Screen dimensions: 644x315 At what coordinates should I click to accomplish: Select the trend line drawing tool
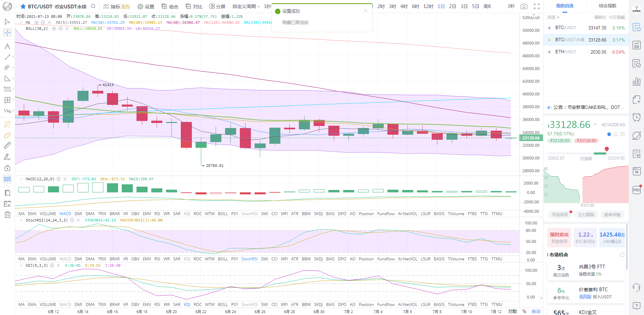click(x=7, y=57)
